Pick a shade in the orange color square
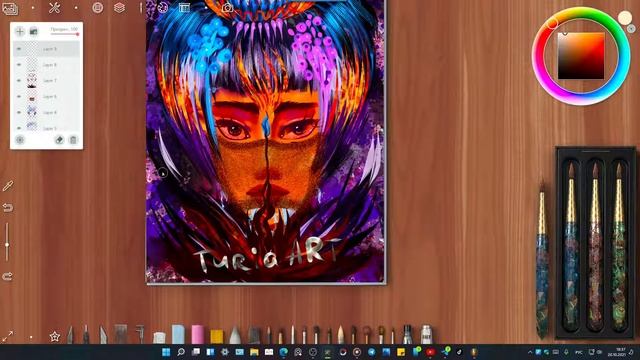Screen dimensions: 640x360 click(581, 56)
